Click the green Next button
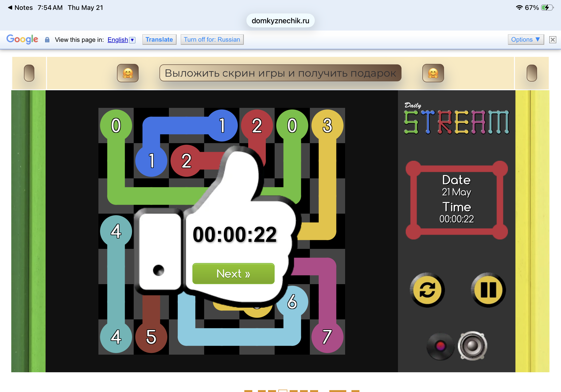561x392 pixels. [x=233, y=274]
